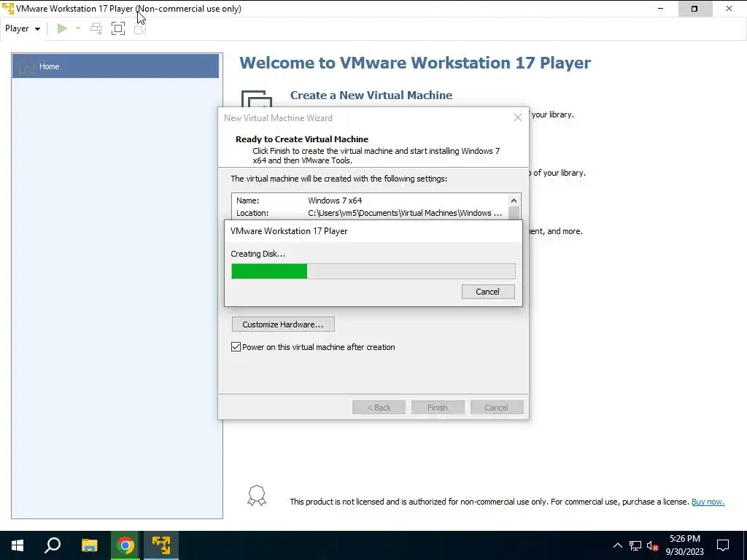The image size is (747, 560).
Task: Click the Create a New Virtual Machine link
Action: (371, 96)
